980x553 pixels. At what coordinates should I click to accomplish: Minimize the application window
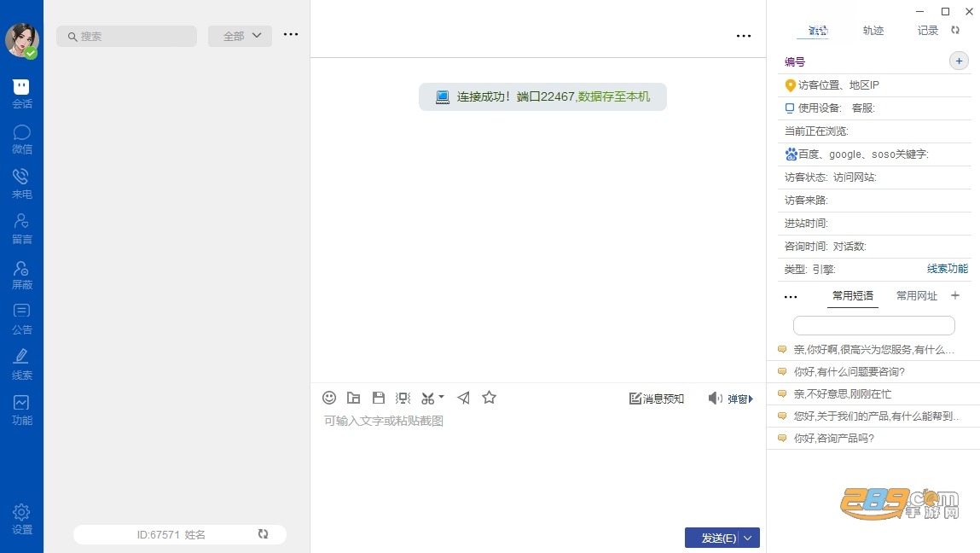tap(920, 11)
